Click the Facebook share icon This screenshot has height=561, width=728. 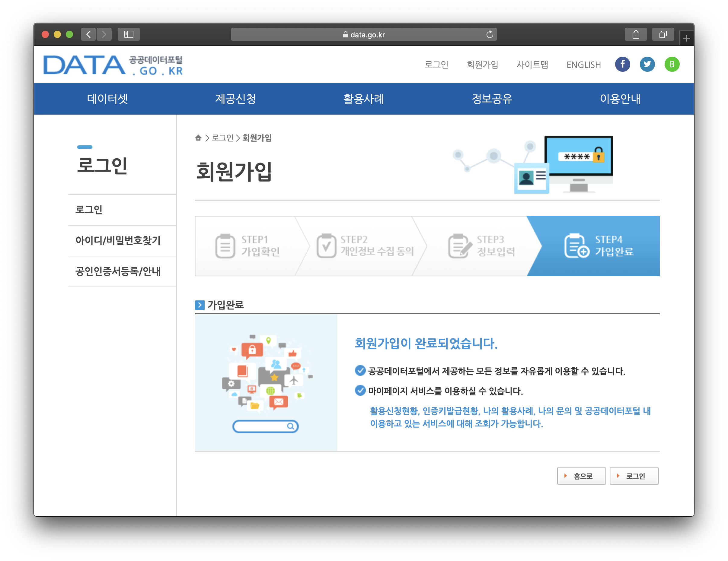pyautogui.click(x=622, y=64)
